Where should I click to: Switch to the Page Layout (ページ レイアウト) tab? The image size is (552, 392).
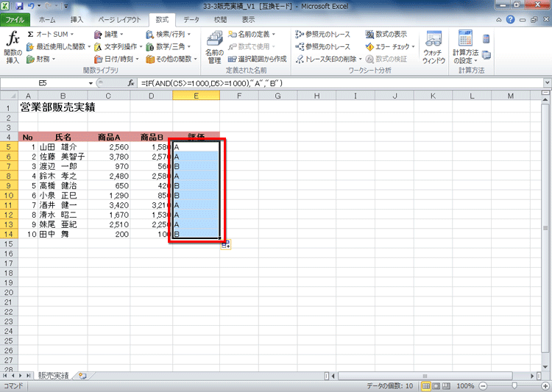tap(119, 20)
